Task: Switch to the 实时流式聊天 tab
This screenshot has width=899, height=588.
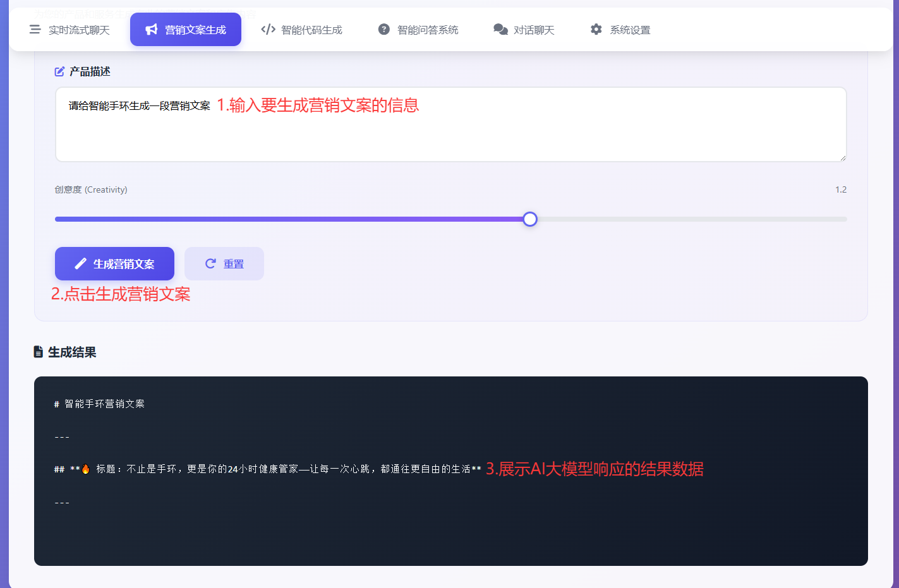Action: pyautogui.click(x=79, y=30)
